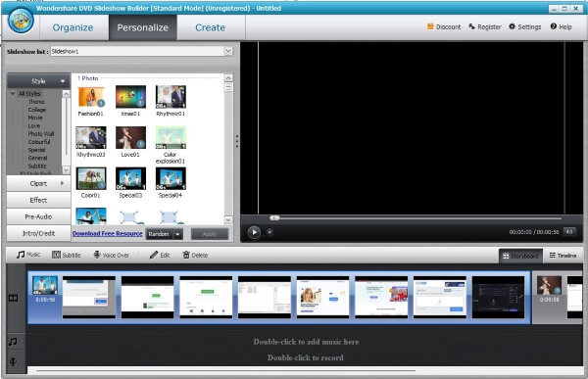Image resolution: width=588 pixels, height=379 pixels.
Task: Play the slideshow preview
Action: click(254, 232)
